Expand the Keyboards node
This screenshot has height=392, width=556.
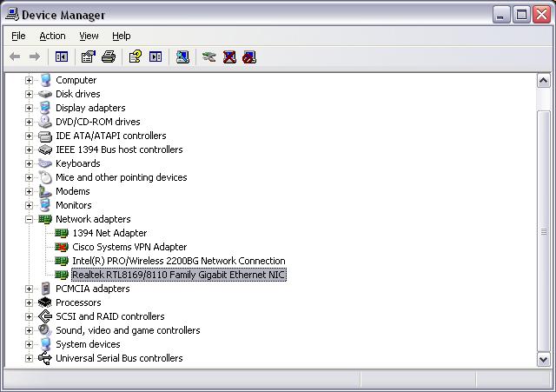[29, 163]
